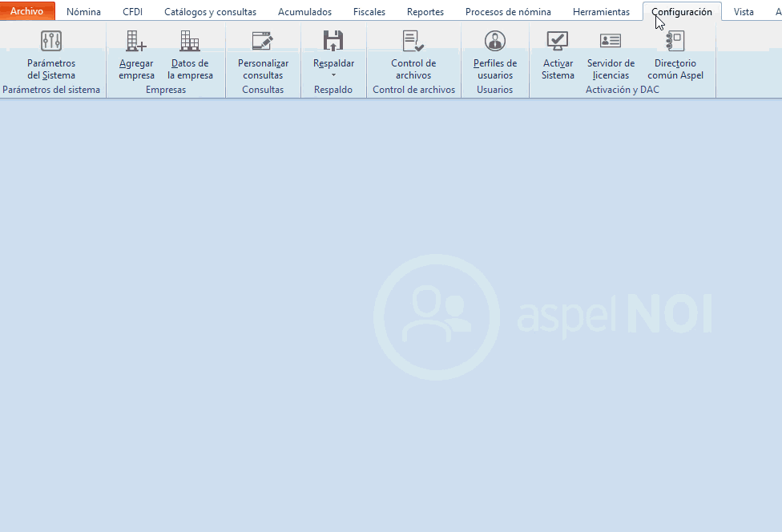Open the Archivo menu
782x532 pixels.
27,11
